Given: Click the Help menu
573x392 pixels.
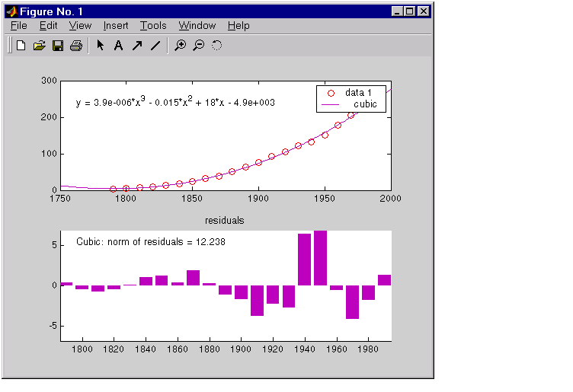Looking at the screenshot, I should coord(238,26).
